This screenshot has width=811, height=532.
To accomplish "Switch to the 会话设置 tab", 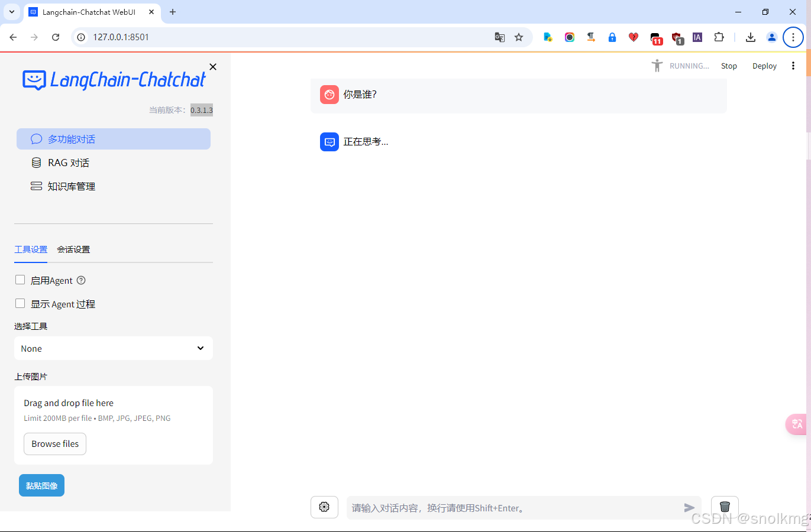I will pyautogui.click(x=73, y=249).
